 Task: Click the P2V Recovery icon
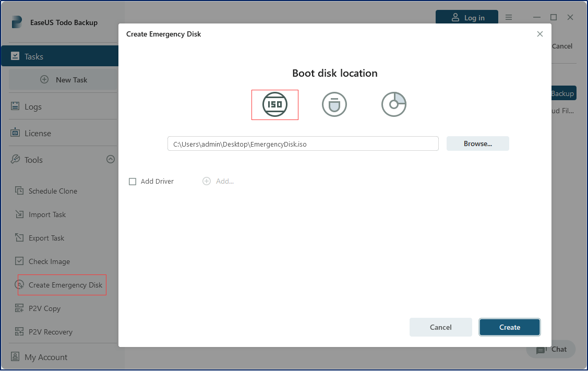(19, 332)
